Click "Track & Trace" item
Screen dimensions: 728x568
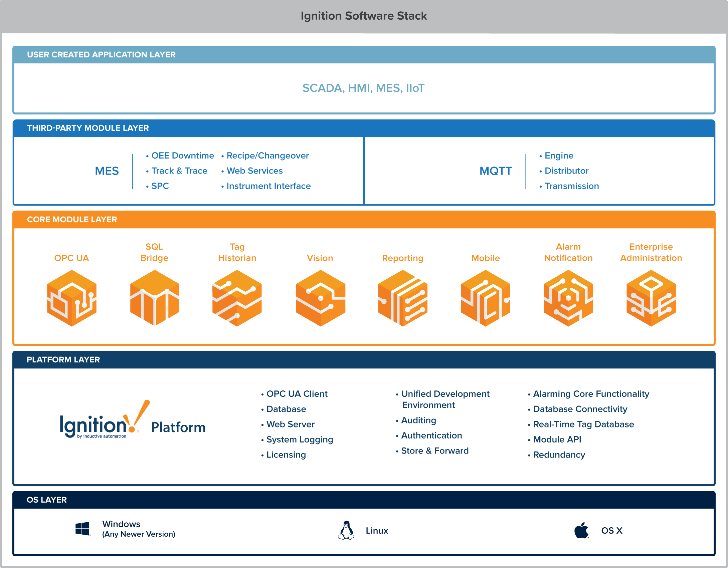click(x=179, y=171)
